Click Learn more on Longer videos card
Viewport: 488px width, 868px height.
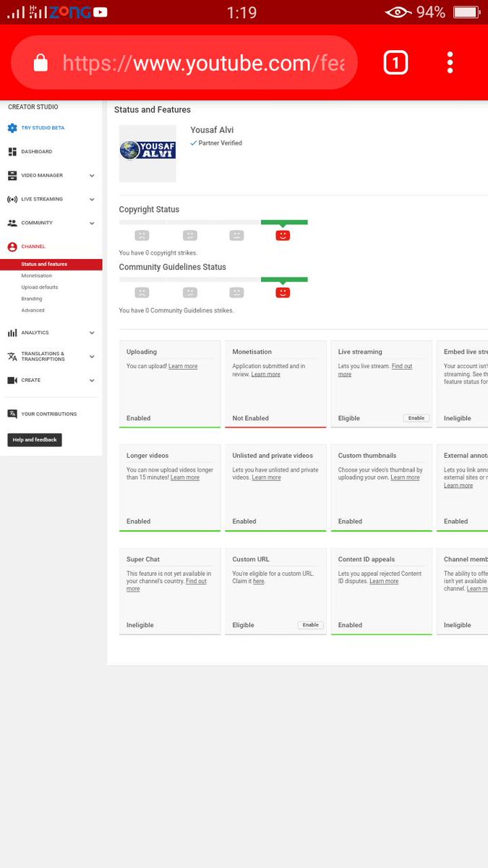point(185,477)
